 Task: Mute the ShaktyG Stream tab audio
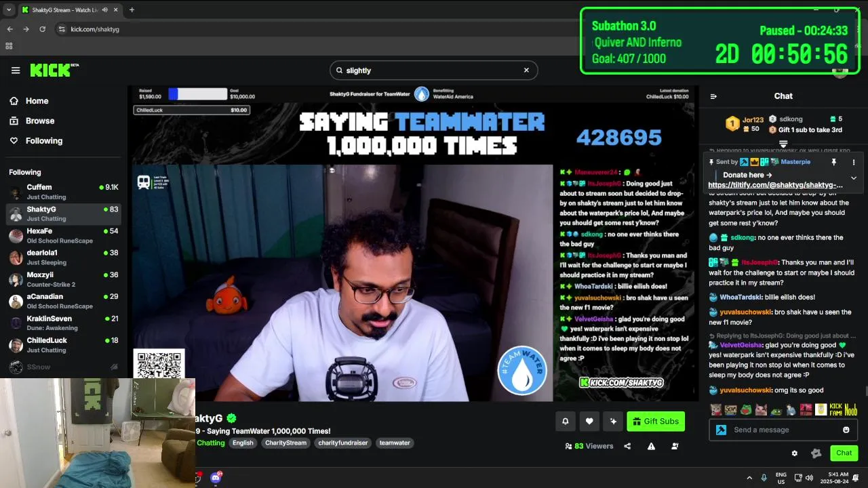104,9
